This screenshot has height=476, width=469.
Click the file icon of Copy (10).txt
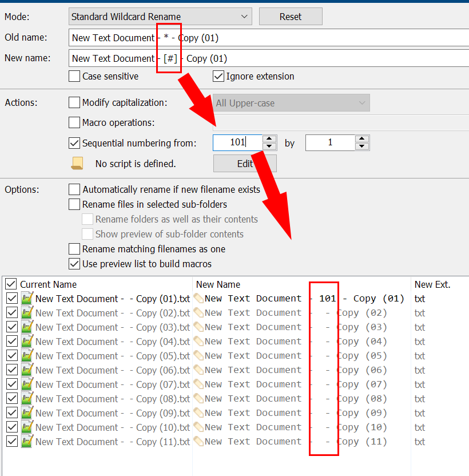[27, 427]
